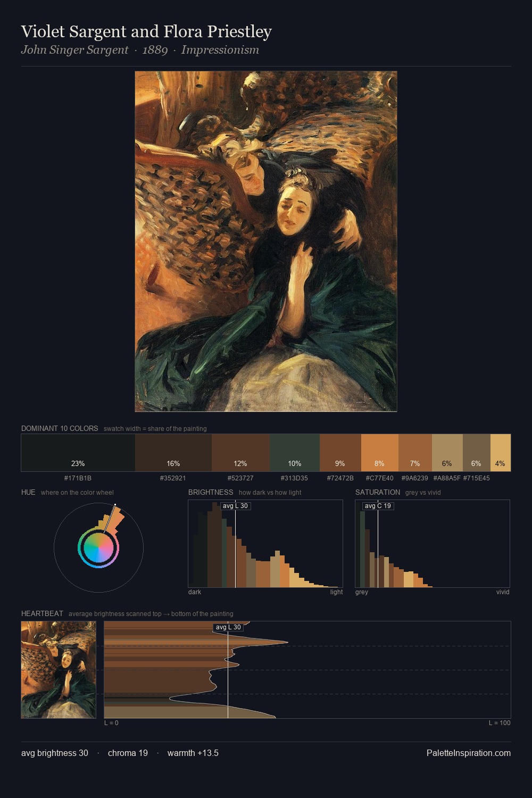Click the hex code '#352921' text

[x=173, y=478]
